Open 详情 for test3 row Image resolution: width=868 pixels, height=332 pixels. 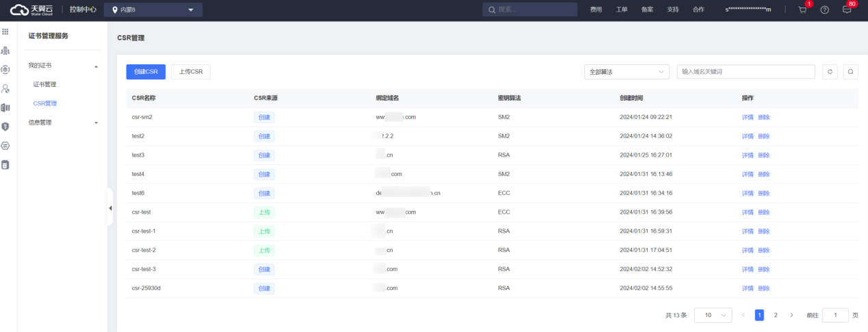coord(748,155)
